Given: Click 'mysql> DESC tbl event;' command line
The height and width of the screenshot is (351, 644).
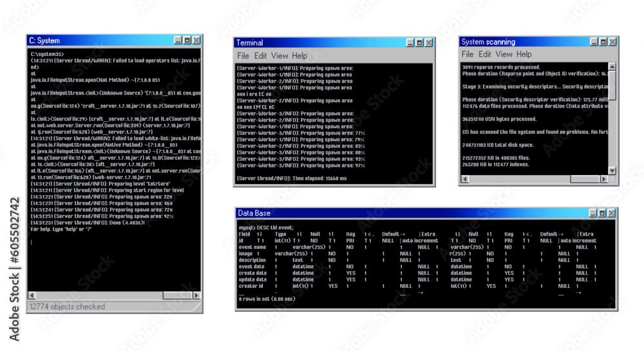Looking at the screenshot, I should [266, 227].
